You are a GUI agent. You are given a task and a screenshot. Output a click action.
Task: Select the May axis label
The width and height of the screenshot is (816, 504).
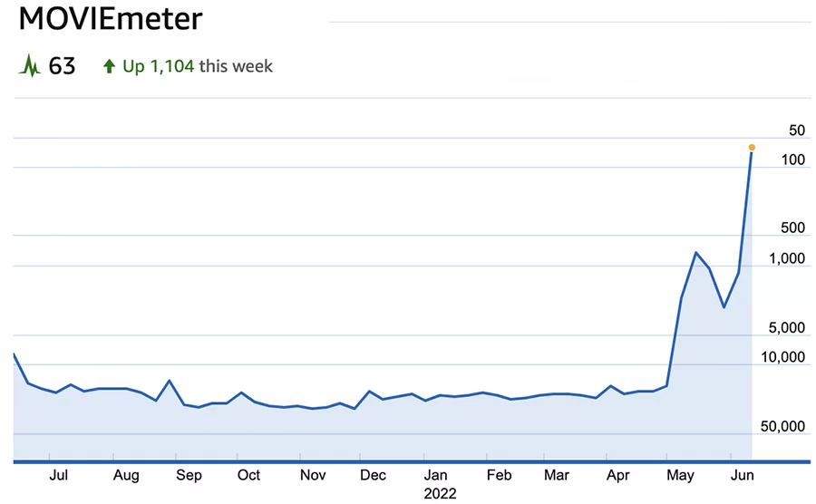(680, 475)
